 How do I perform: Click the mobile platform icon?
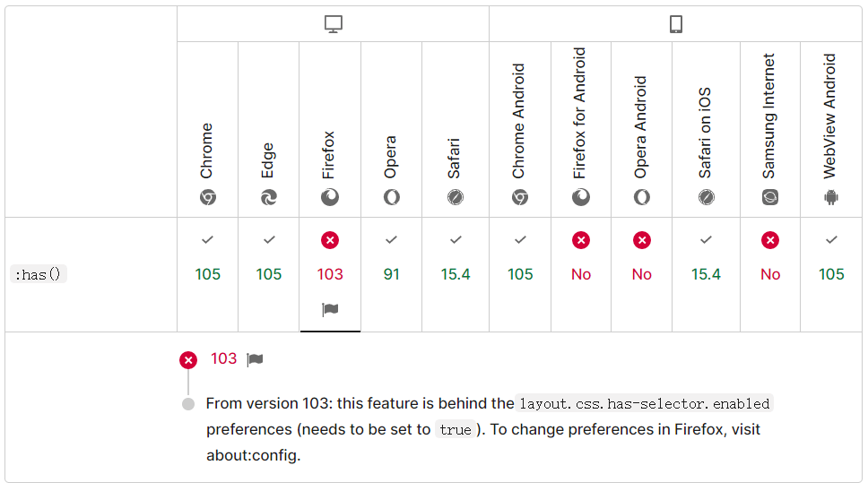pos(676,24)
